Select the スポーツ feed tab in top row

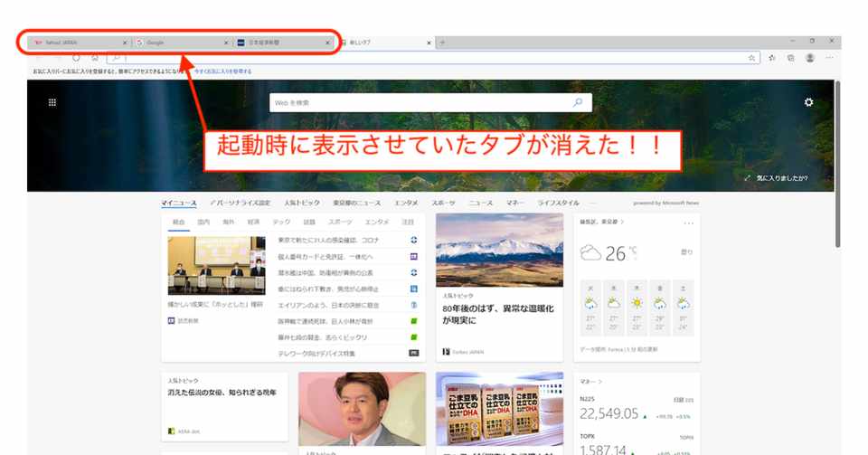tap(443, 204)
